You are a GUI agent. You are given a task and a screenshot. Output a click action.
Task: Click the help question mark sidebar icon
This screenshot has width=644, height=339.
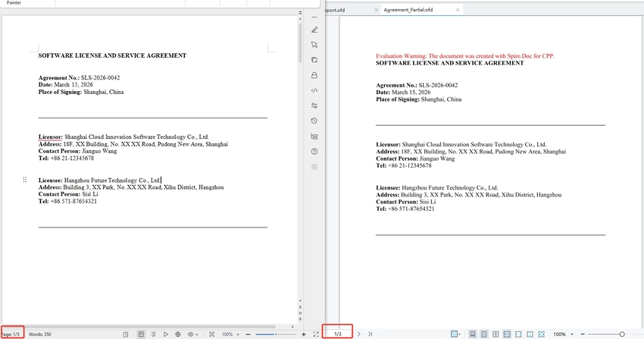pos(314,152)
